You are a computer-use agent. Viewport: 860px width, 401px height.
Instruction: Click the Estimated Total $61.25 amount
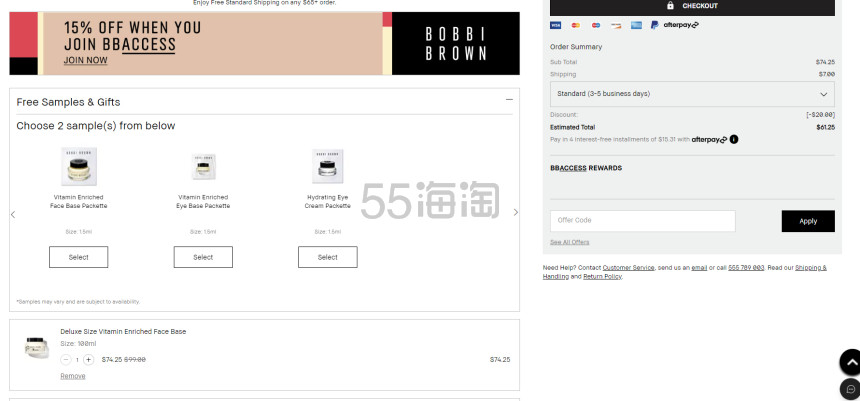pos(825,127)
